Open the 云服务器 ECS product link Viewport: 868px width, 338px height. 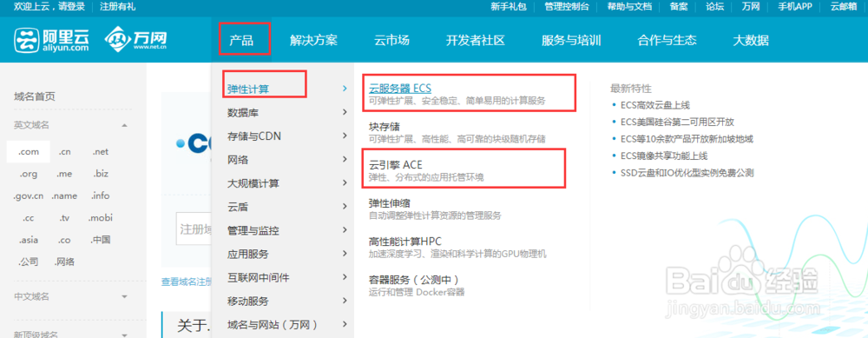pos(399,88)
